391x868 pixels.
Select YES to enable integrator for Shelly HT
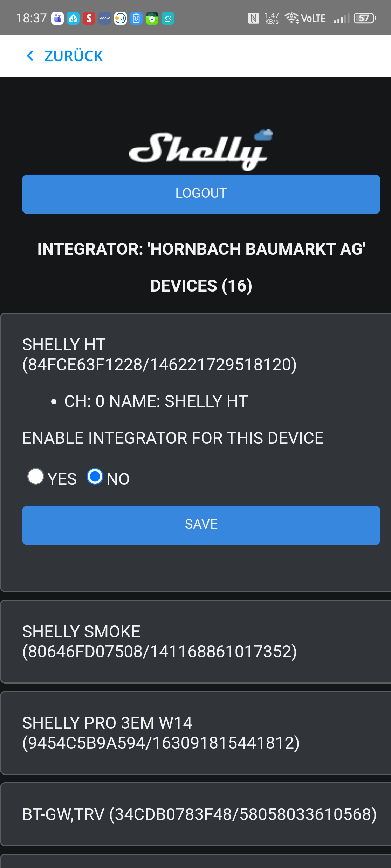36,477
